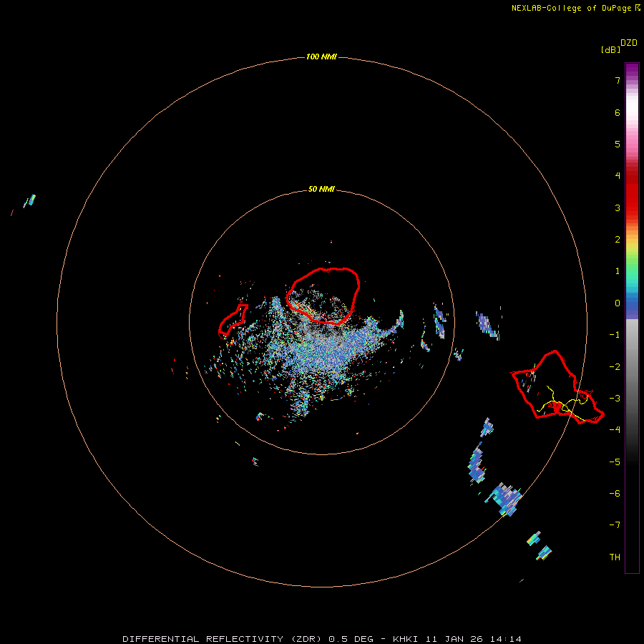Click the [dB] unit label
The image size is (644, 644).
[x=610, y=49]
